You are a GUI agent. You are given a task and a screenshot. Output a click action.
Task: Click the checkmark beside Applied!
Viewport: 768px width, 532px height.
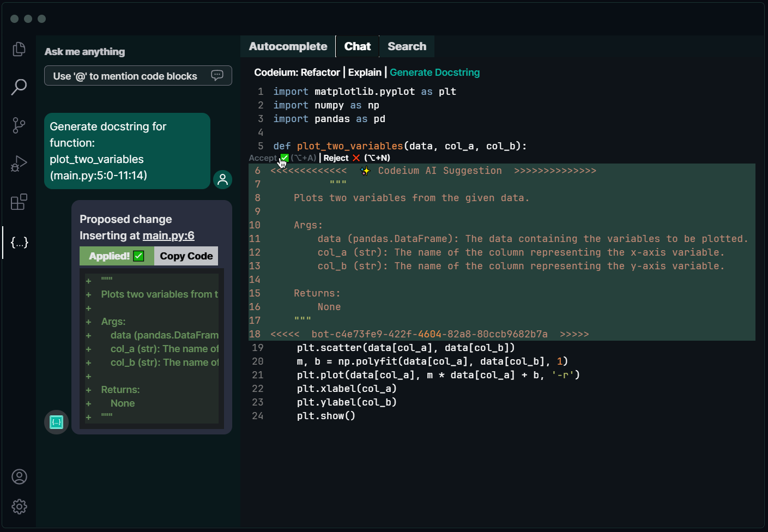pyautogui.click(x=139, y=256)
